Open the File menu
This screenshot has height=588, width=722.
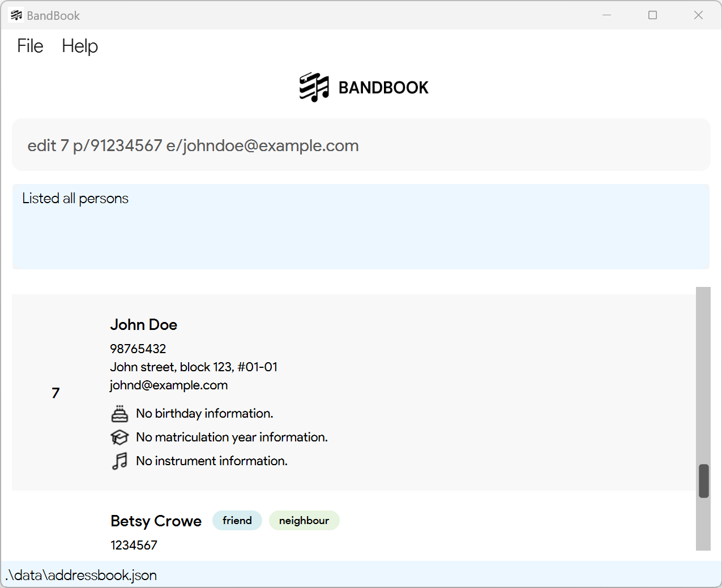(x=30, y=46)
